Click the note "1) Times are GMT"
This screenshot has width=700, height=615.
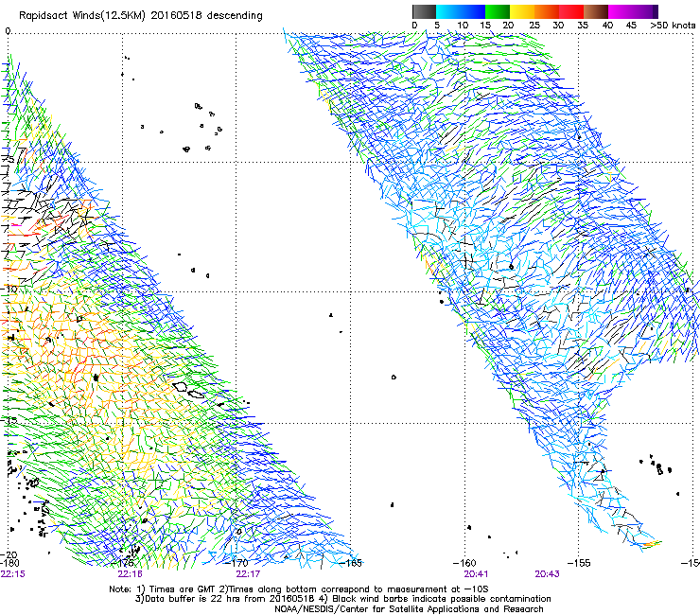point(176,589)
